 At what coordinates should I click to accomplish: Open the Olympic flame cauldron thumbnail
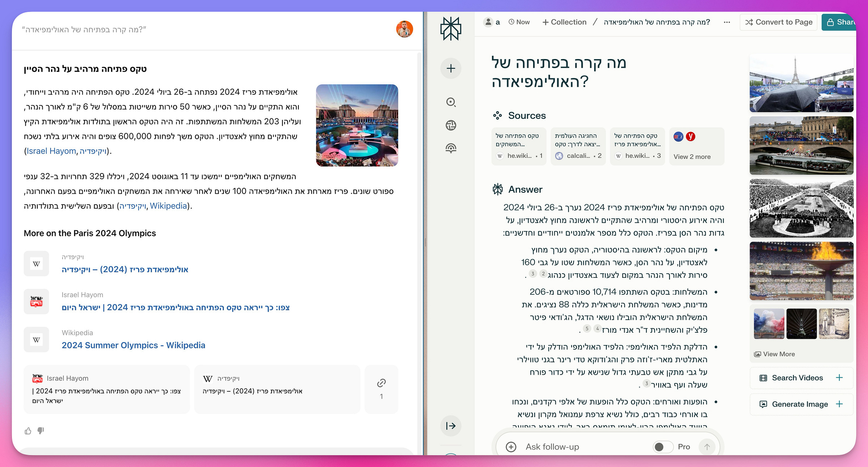[x=801, y=271]
